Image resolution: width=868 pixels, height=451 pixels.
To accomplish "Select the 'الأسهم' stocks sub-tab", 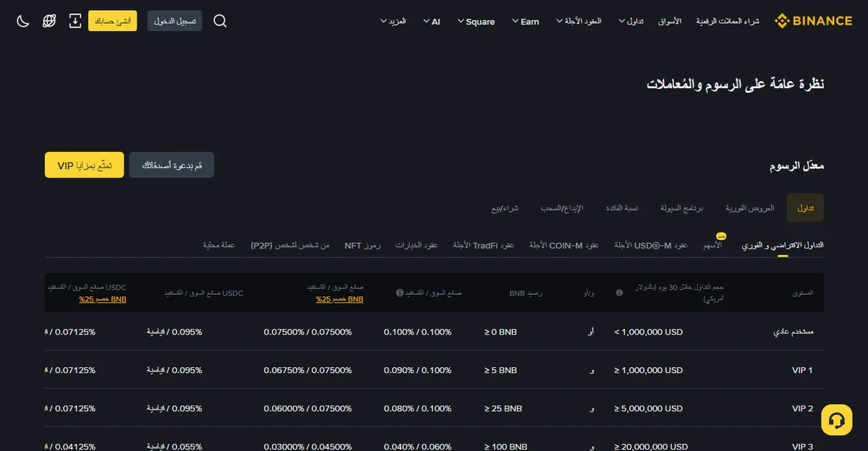I will click(x=713, y=246).
